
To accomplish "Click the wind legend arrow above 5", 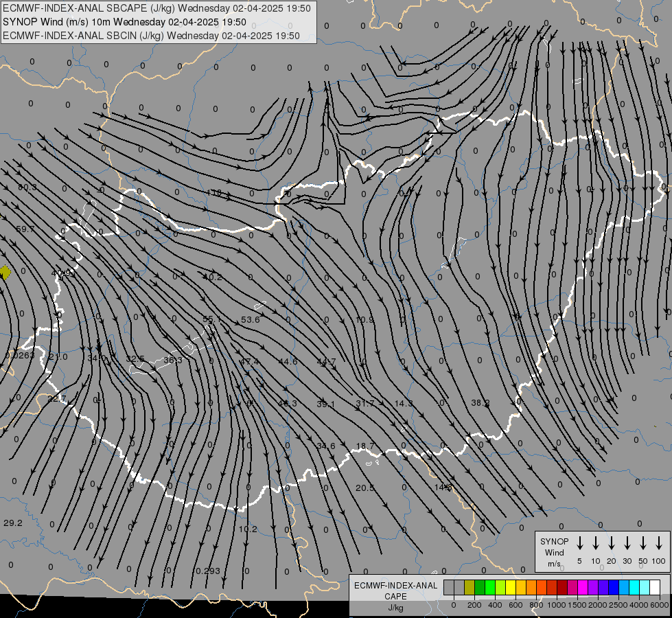I will point(579,542).
